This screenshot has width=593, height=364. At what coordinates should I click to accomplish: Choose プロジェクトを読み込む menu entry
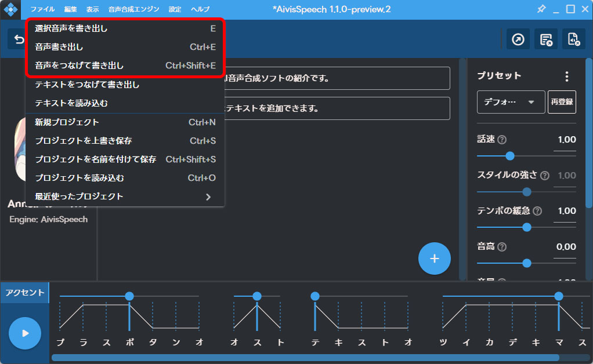point(125,178)
